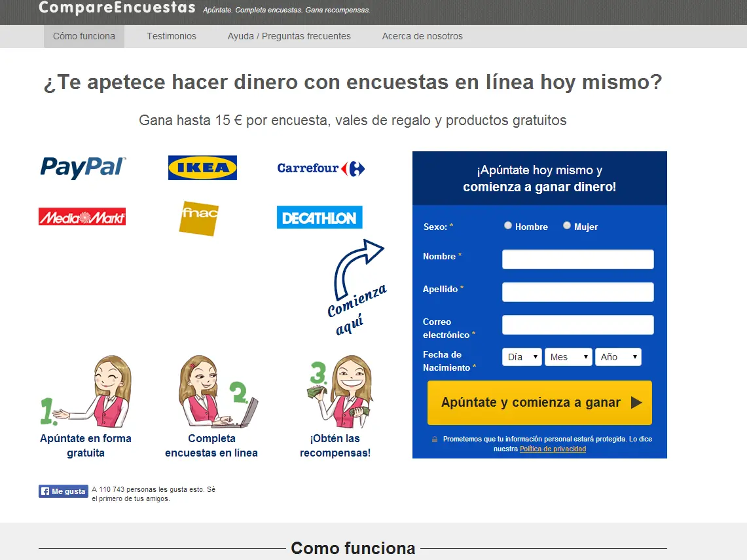Click the tagline Apúntate. Completa encuestas
This screenshot has height=560, width=747.
click(x=286, y=10)
